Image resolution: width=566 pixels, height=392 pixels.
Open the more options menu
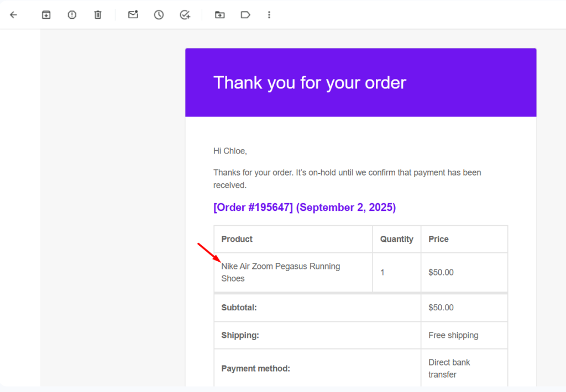point(269,15)
